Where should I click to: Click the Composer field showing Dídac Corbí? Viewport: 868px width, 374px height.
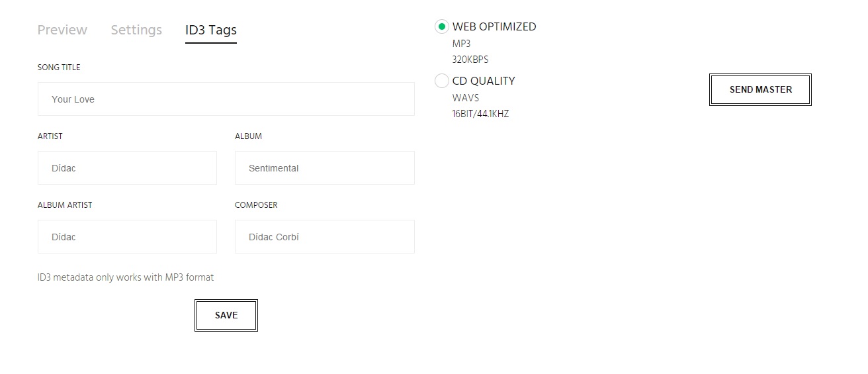pyautogui.click(x=324, y=237)
